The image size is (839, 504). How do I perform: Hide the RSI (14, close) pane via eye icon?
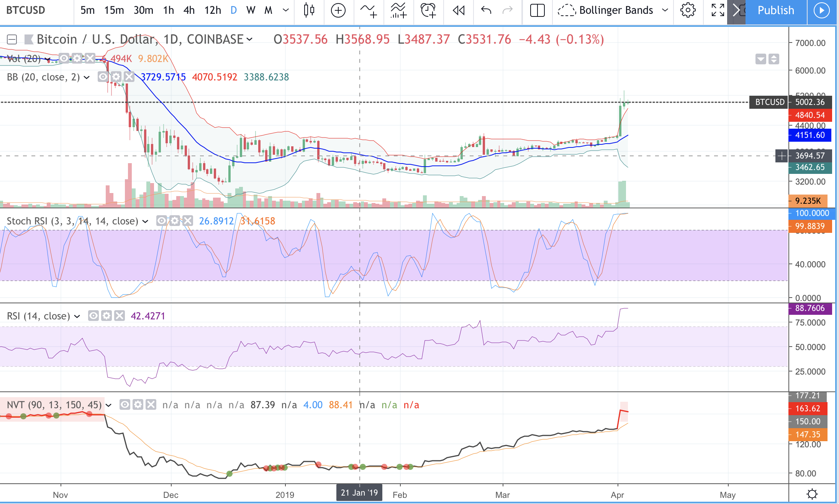(92, 316)
